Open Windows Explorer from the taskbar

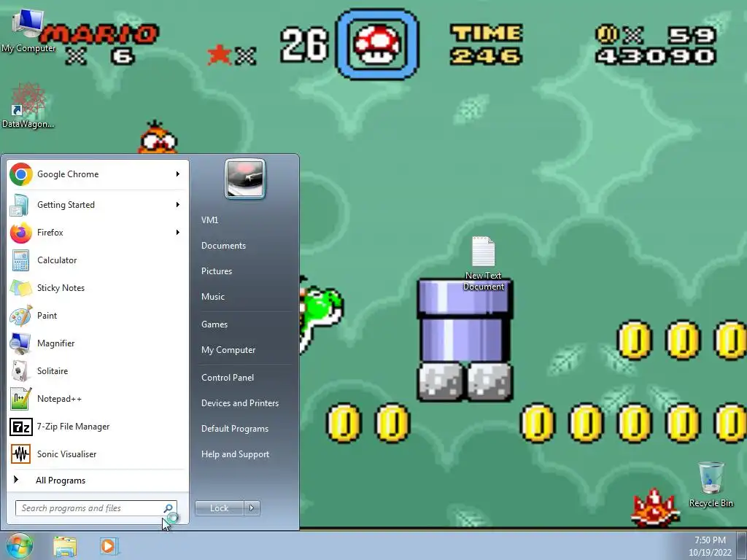click(x=65, y=546)
